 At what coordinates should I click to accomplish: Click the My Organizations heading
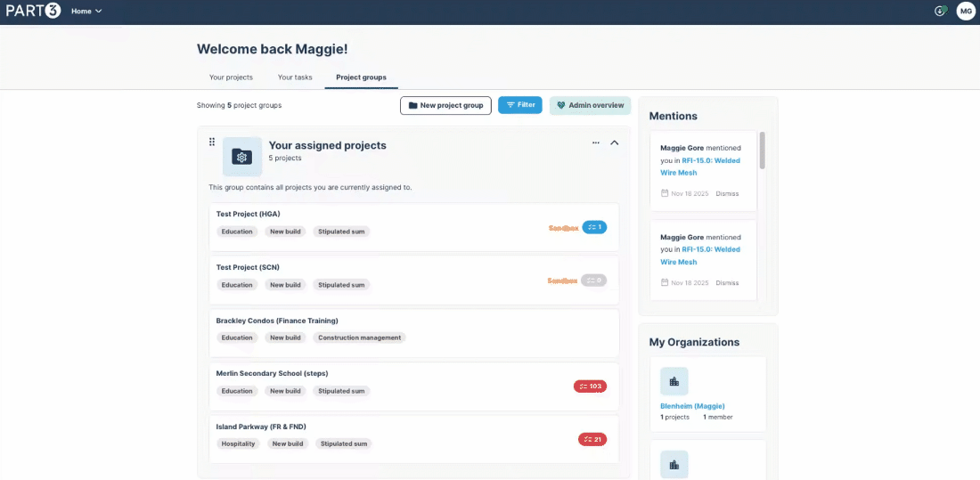694,343
